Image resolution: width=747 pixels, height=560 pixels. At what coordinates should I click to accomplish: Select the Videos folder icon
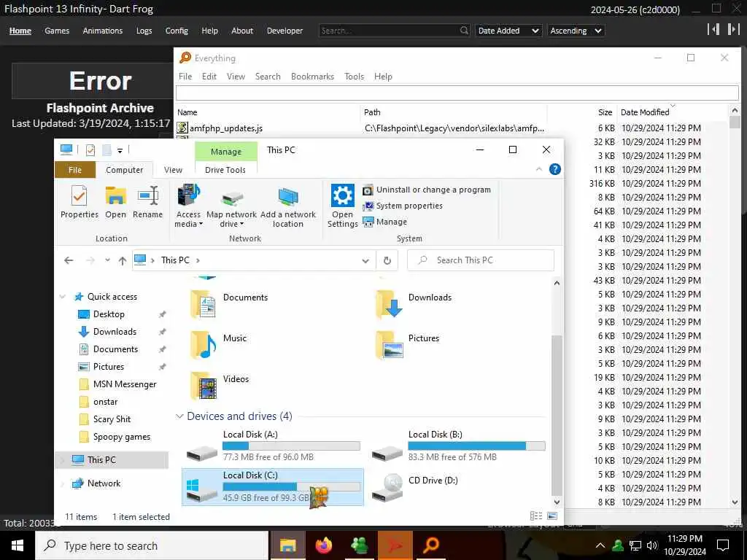tap(203, 386)
